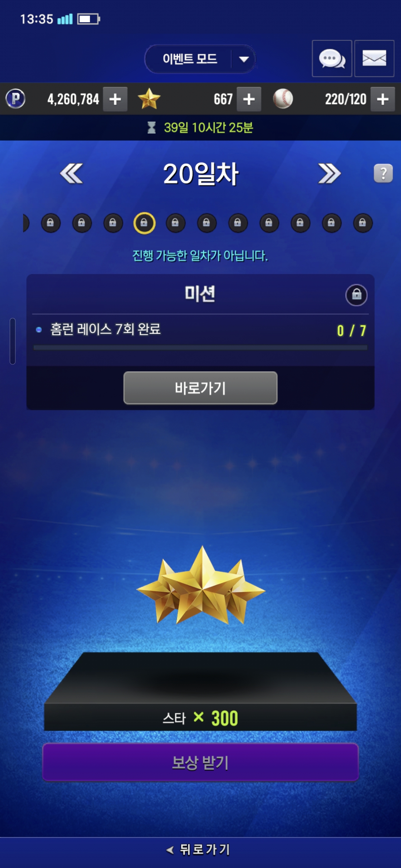This screenshot has height=868, width=401.
Task: Click the P point coin icon
Action: click(16, 99)
